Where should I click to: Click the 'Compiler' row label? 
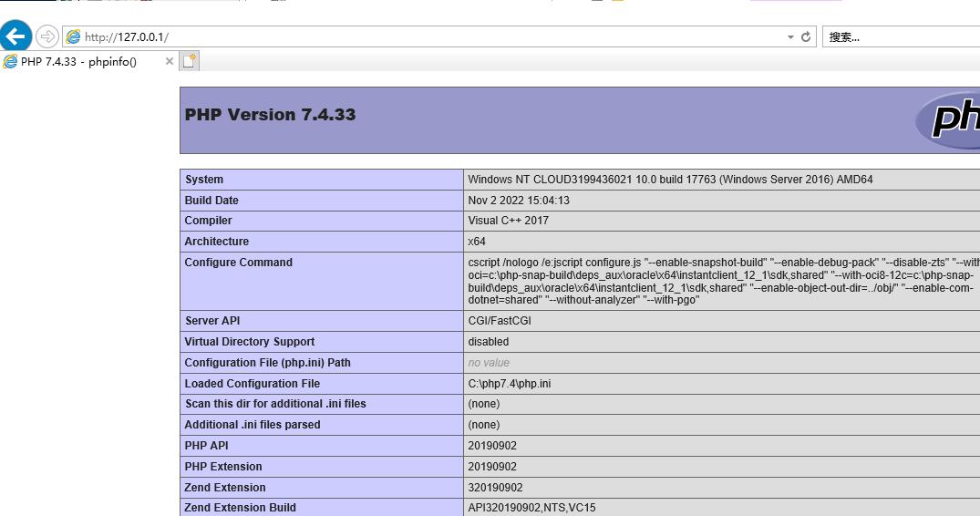(208, 221)
